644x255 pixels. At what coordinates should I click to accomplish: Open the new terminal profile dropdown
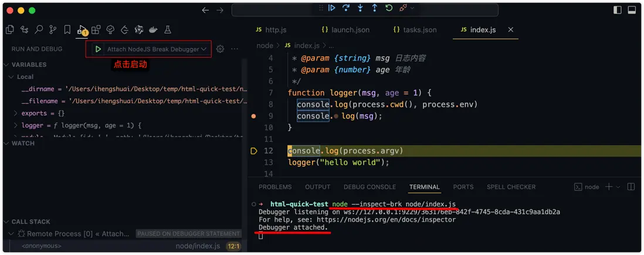618,187
